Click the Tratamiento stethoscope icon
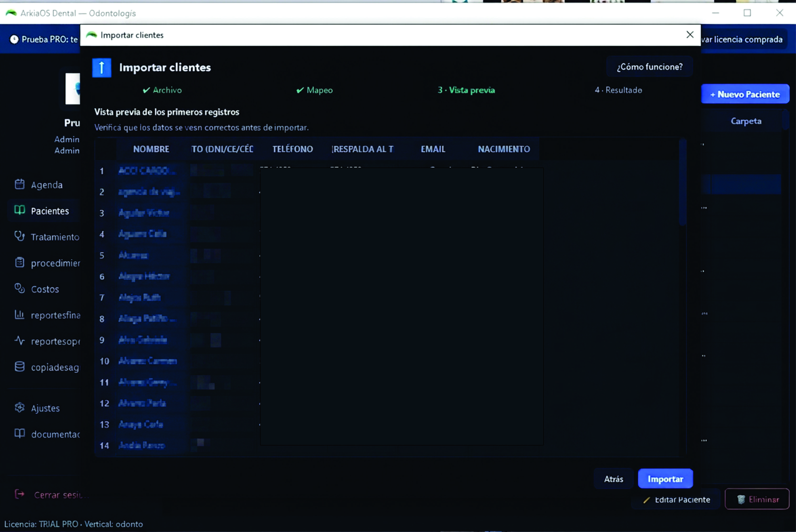 (x=20, y=236)
